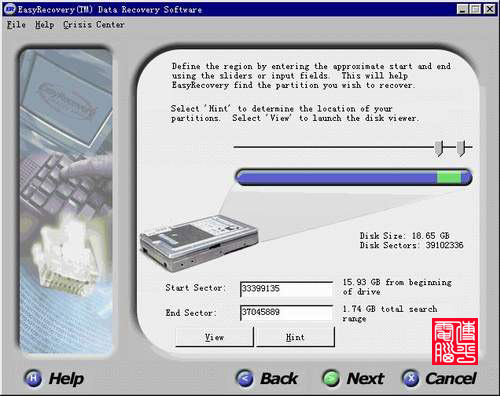Viewport: 500px width, 396px height.
Task: Click the EasyRecovery title bar logo icon
Action: click(x=10, y=9)
